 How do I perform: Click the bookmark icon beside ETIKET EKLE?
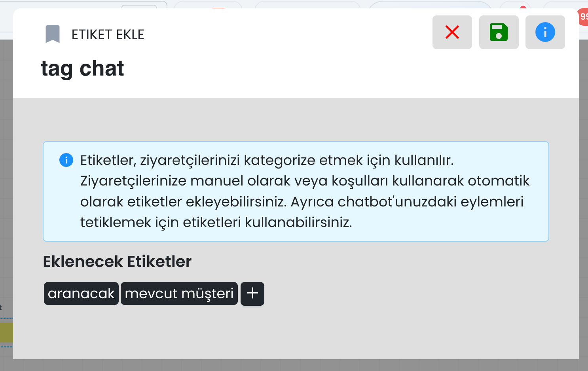coord(53,34)
